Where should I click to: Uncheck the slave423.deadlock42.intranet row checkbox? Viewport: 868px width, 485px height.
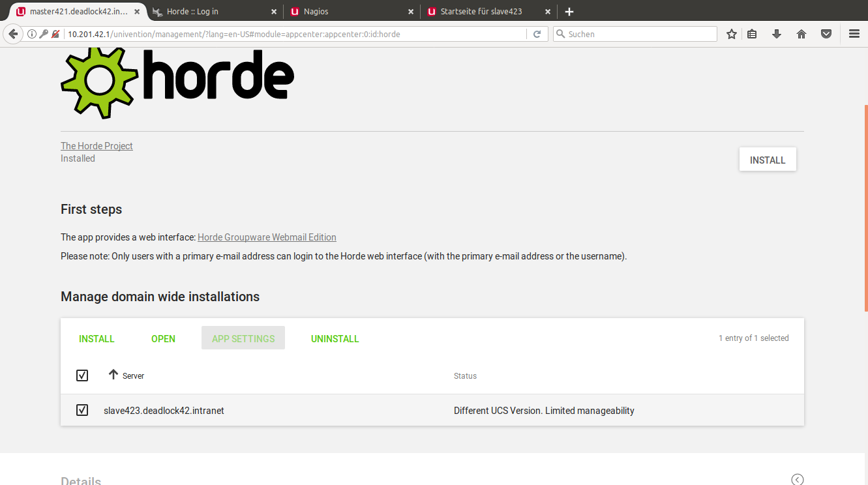[x=82, y=410]
